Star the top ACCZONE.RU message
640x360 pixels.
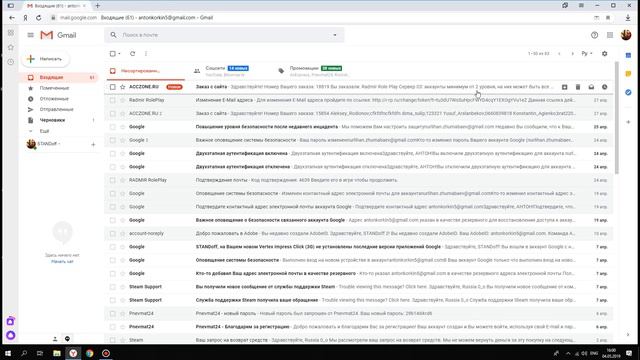(122, 87)
